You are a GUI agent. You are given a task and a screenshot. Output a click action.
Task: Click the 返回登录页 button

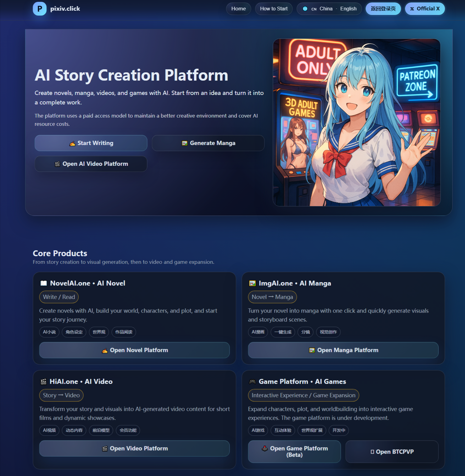pyautogui.click(x=383, y=9)
